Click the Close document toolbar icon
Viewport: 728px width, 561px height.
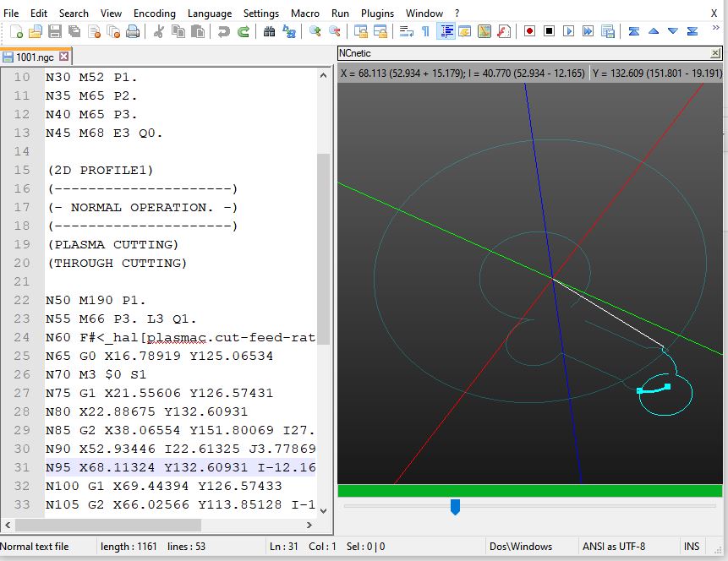coord(94,31)
